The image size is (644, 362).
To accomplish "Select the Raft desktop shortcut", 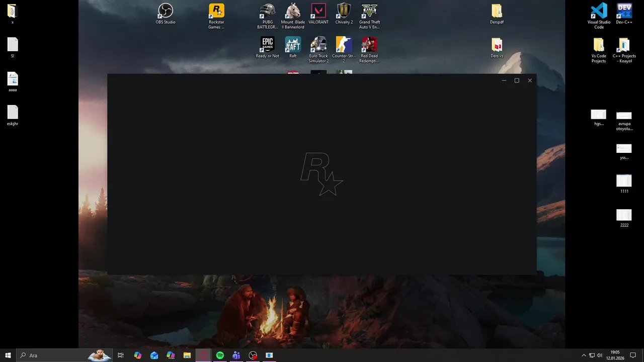I will (293, 48).
